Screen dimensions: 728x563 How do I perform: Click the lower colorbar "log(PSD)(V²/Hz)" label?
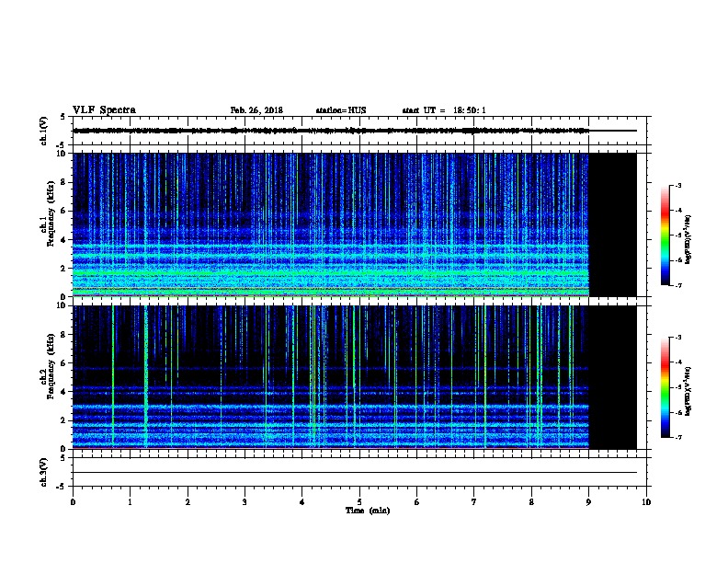click(688, 391)
